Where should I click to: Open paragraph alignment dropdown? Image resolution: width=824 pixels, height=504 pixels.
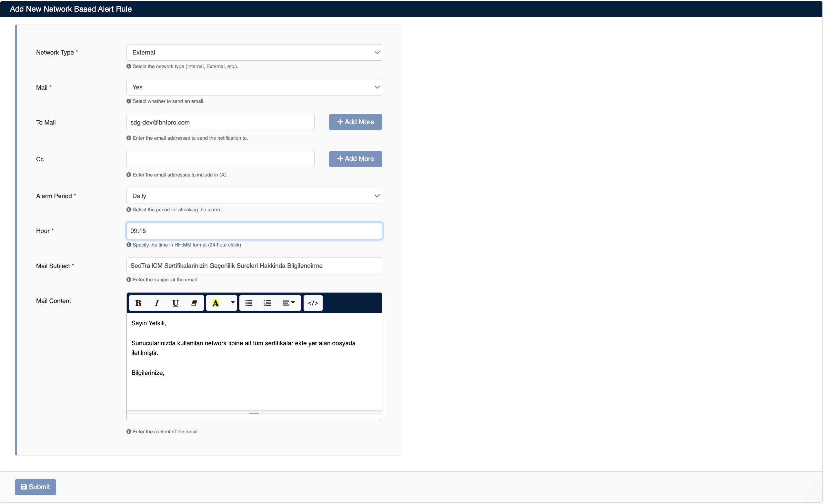[x=288, y=303]
